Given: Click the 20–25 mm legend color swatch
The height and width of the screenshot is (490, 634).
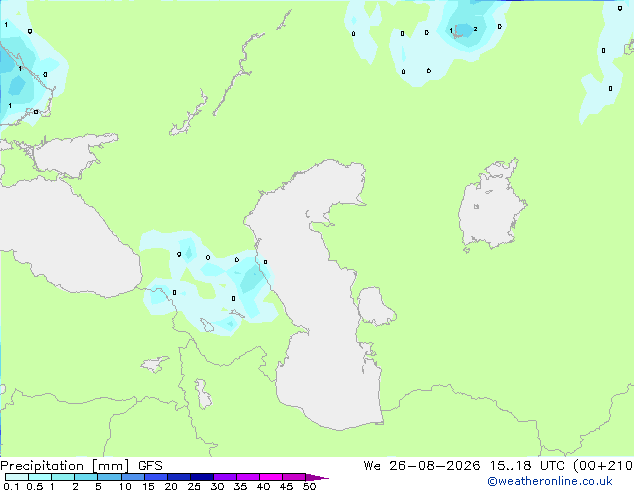Looking at the screenshot, I should 179,477.
